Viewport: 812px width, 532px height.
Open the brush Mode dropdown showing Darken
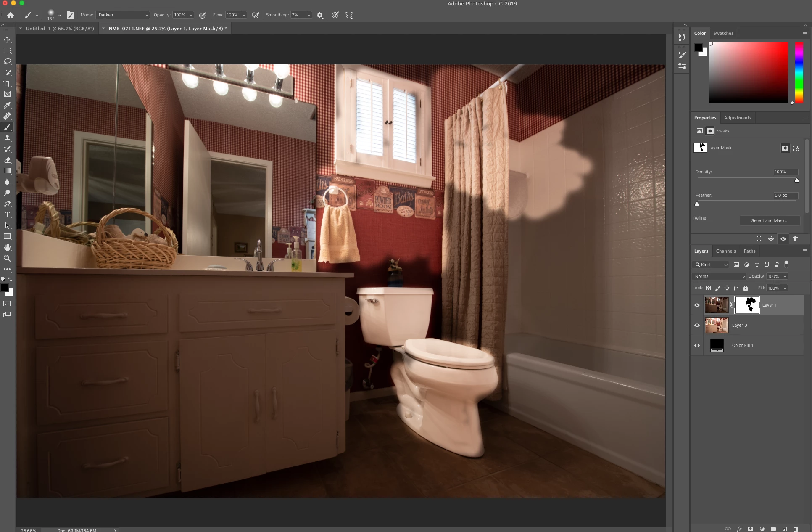123,15
